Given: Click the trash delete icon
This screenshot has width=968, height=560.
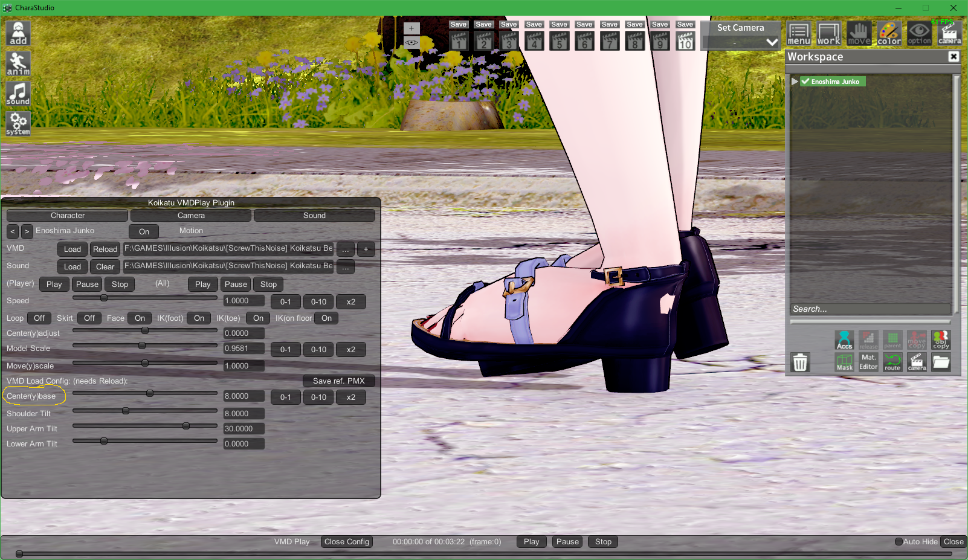Looking at the screenshot, I should 800,362.
